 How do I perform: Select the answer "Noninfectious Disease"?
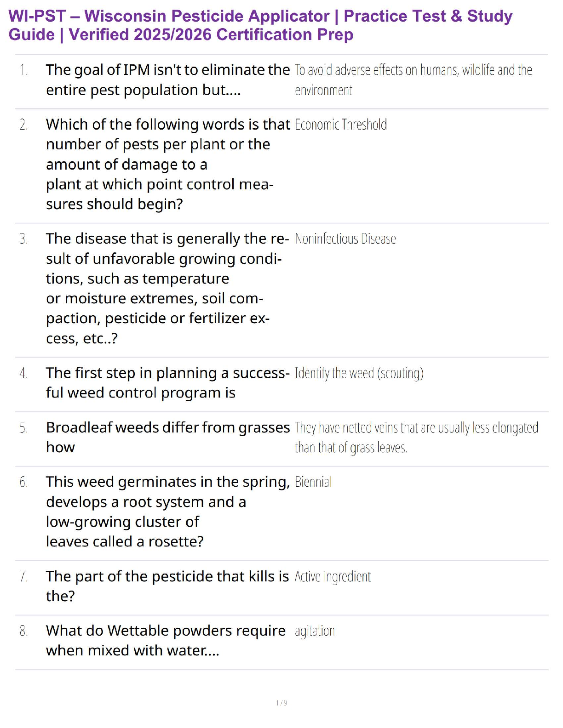[x=345, y=239]
